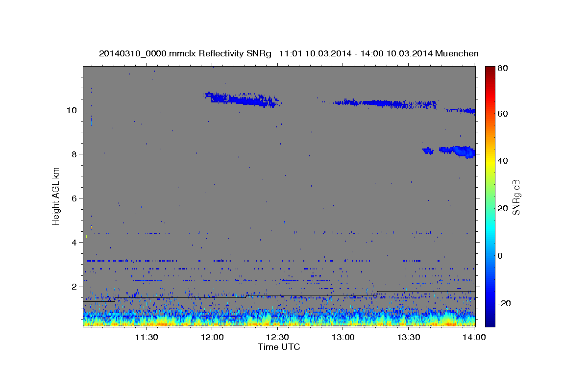Click the blue cloud echo near 13:50 at 8 km

pos(458,151)
